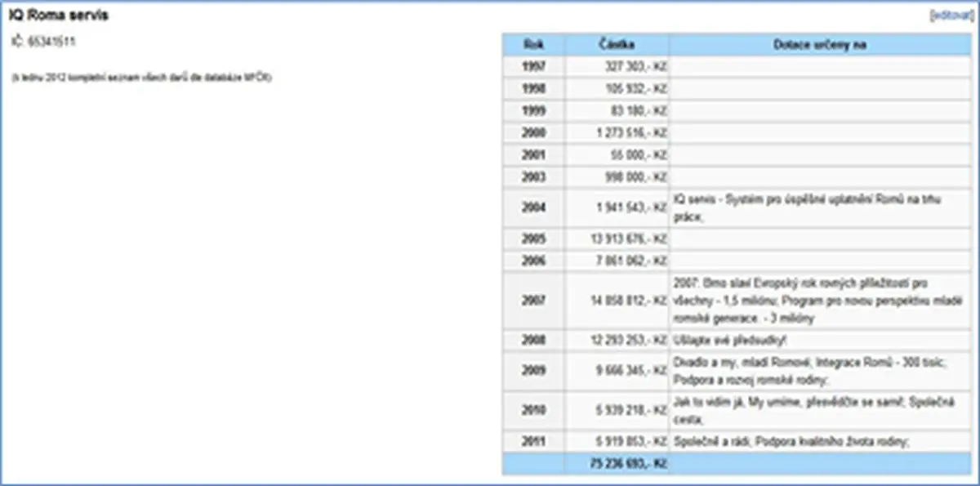980x486 pixels.
Task: Click the note about the 2012 database list
Action: 142,78
